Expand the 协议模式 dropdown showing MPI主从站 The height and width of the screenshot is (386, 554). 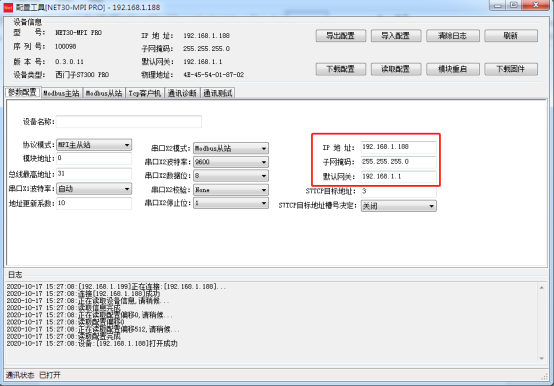point(94,145)
